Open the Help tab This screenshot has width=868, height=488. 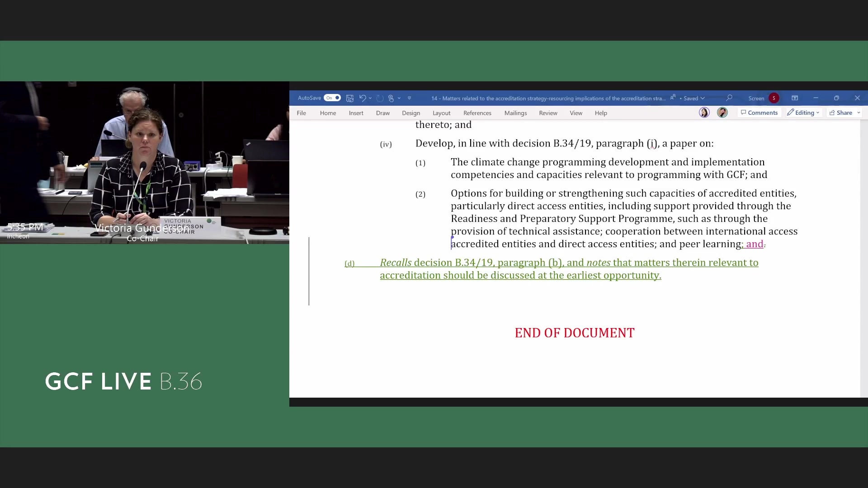coord(601,113)
